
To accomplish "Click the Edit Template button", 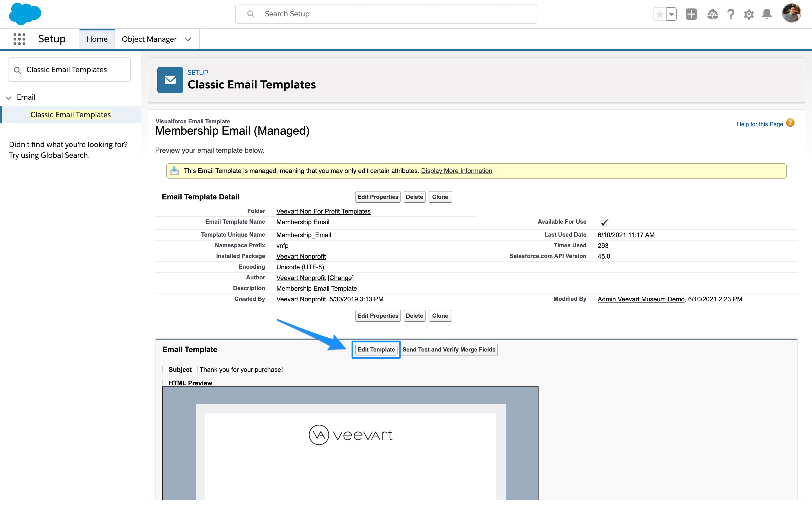I will pos(376,349).
